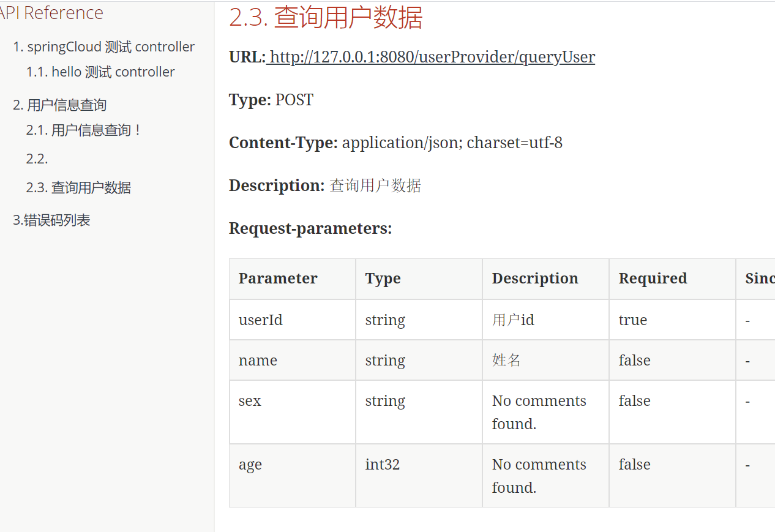Click the Parameter column header
Screen dimensions: 775x532
point(278,279)
